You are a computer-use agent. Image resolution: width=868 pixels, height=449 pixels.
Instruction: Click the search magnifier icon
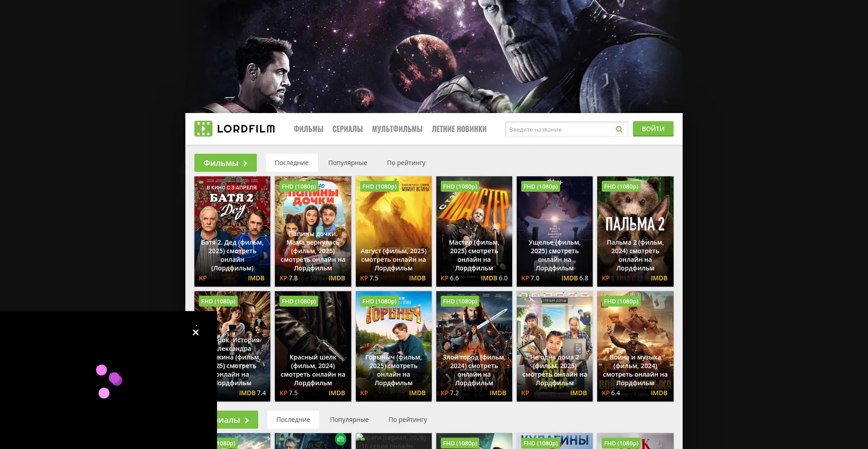pos(619,129)
